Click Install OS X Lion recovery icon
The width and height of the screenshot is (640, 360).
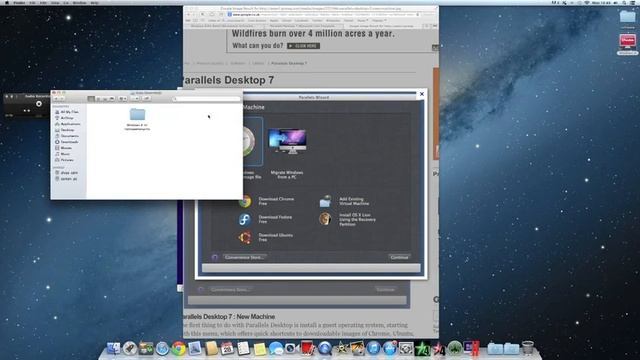point(325,219)
